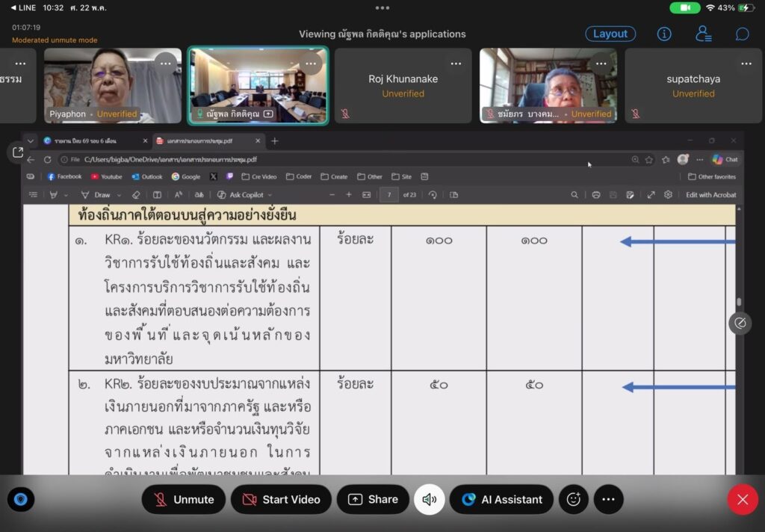The width and height of the screenshot is (765, 532).
Task: Open the chat bubble icon
Action: click(x=742, y=34)
